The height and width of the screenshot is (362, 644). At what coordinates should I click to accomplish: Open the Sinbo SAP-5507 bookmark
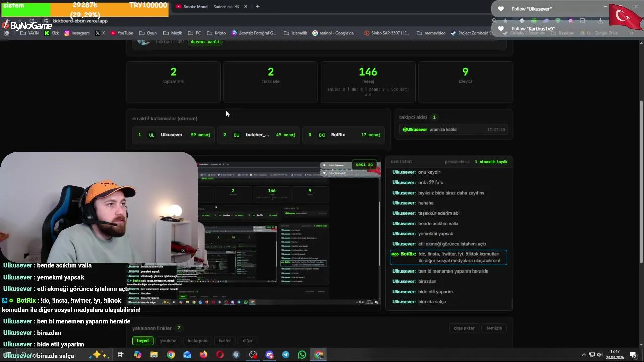pos(387,33)
